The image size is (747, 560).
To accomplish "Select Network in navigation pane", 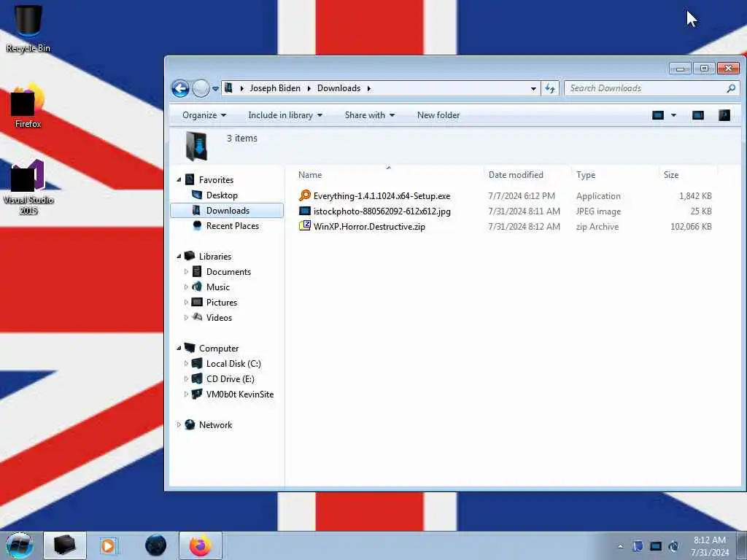I will (215, 425).
